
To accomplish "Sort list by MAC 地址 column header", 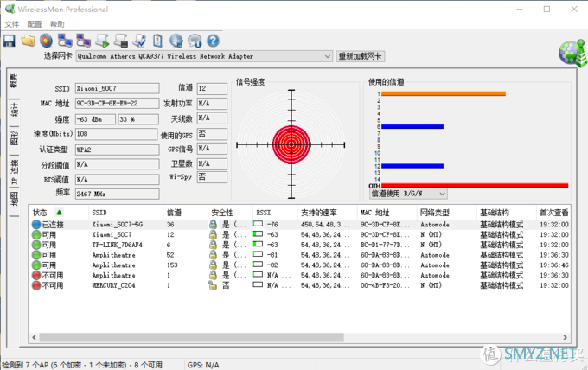I will tap(387, 213).
